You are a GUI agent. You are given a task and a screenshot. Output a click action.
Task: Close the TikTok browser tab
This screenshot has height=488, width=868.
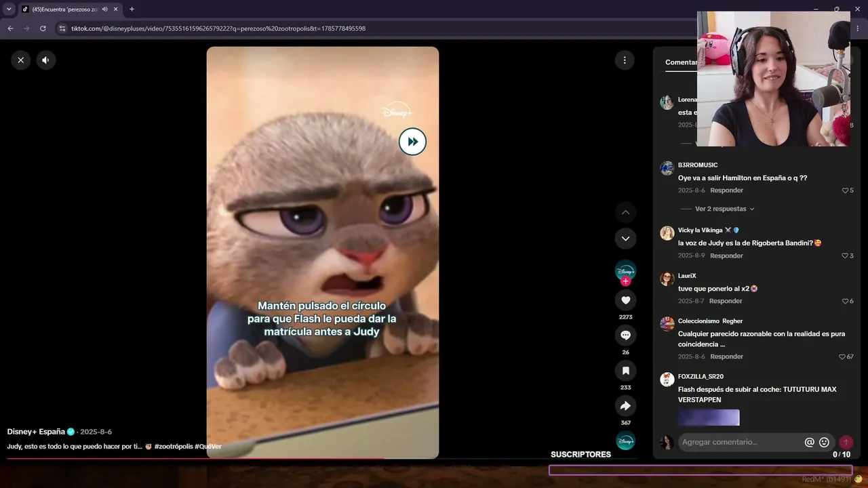[x=116, y=9]
